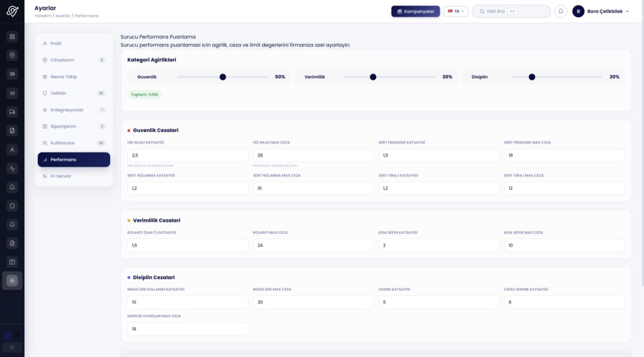Screen dimensions: 644x357
Task: Open the TR language dropdown
Action: (x=456, y=11)
